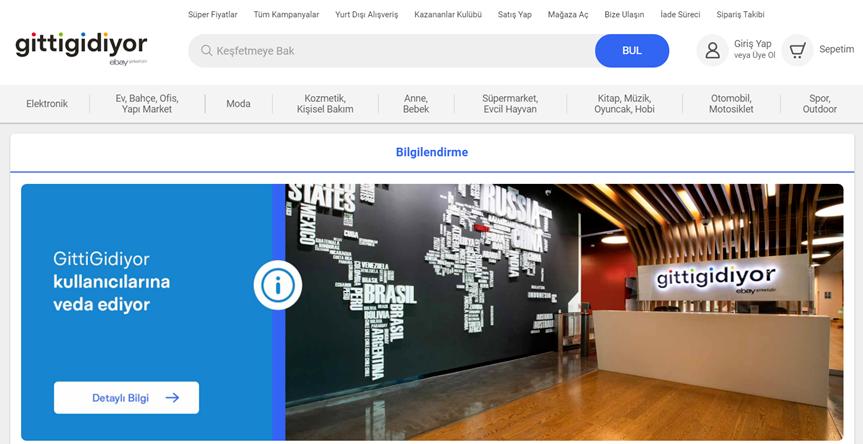863x444 pixels.
Task: Click the magnifier icon in the search bar
Action: [x=206, y=51]
